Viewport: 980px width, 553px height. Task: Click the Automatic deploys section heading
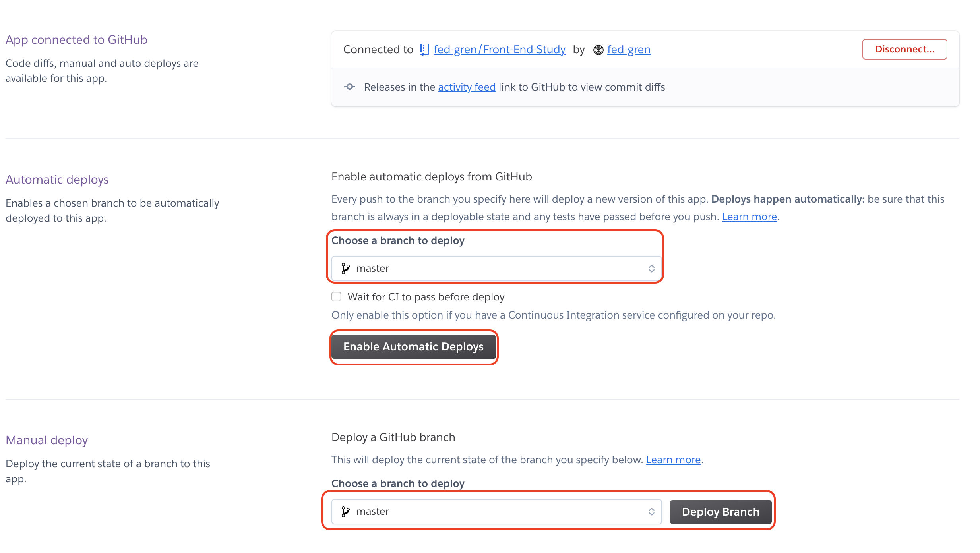(57, 180)
